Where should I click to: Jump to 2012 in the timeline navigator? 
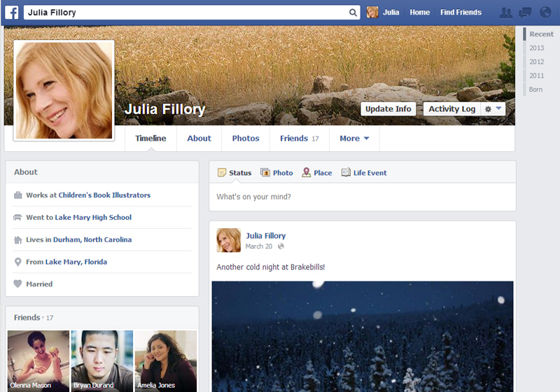click(x=537, y=62)
